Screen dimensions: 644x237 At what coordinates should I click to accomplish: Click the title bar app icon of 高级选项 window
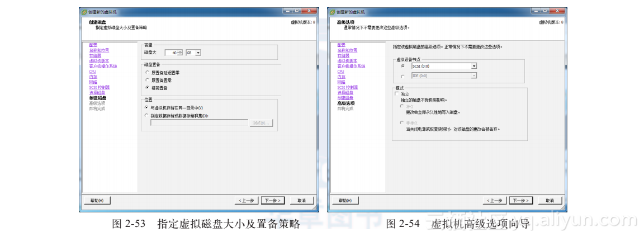(333, 12)
